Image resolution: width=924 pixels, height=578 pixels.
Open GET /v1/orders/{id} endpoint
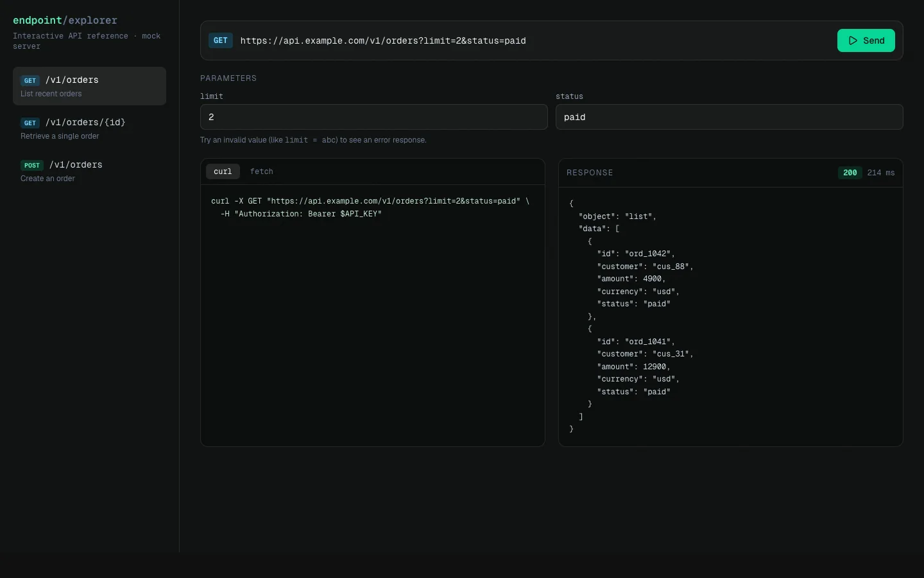tap(89, 128)
